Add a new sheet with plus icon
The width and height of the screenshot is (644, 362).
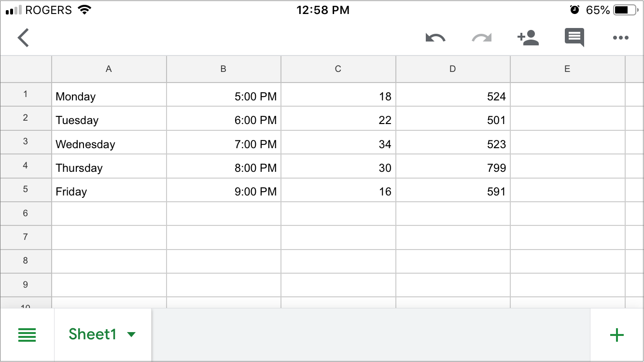point(617,334)
